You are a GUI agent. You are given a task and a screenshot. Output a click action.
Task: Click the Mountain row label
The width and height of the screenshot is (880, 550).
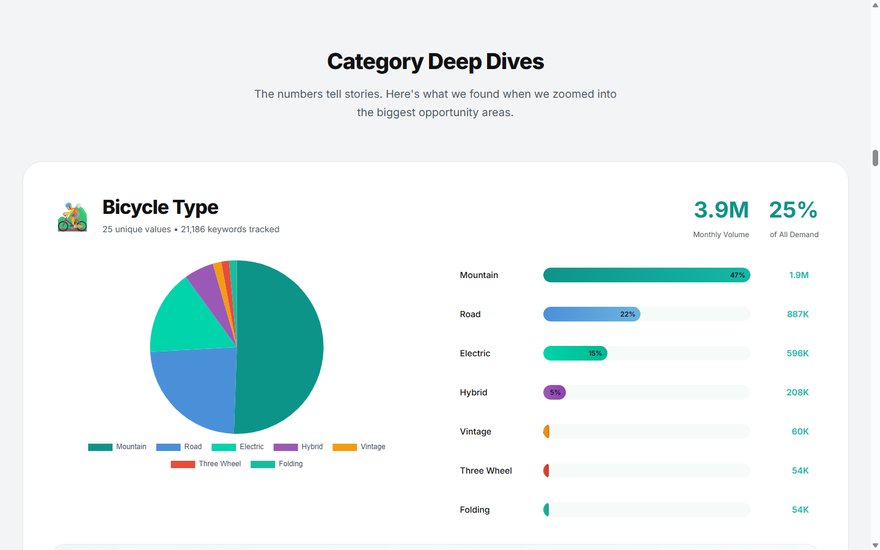click(x=479, y=275)
